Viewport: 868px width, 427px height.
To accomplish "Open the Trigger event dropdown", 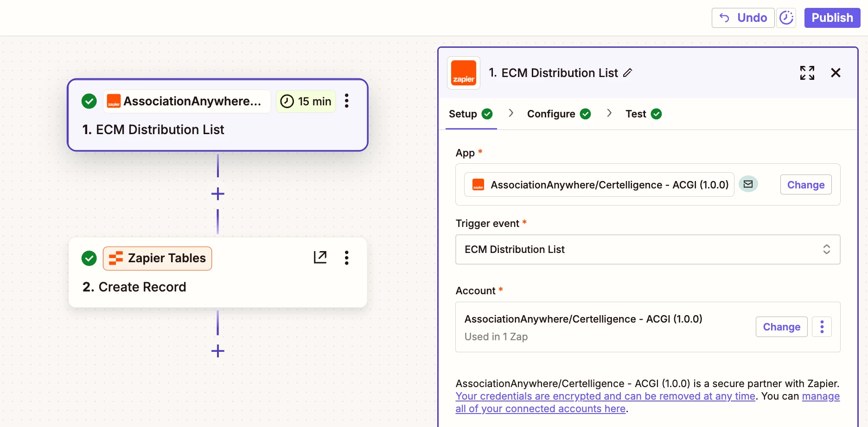I will point(648,249).
